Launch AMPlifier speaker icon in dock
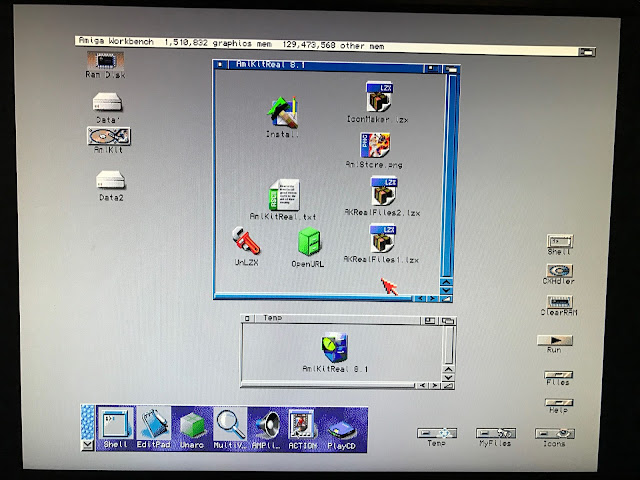 (267, 429)
